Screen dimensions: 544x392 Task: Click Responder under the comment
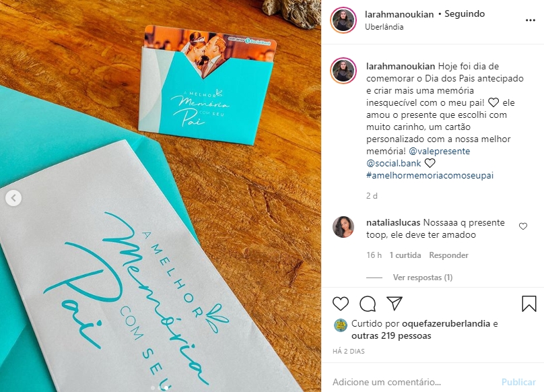448,255
